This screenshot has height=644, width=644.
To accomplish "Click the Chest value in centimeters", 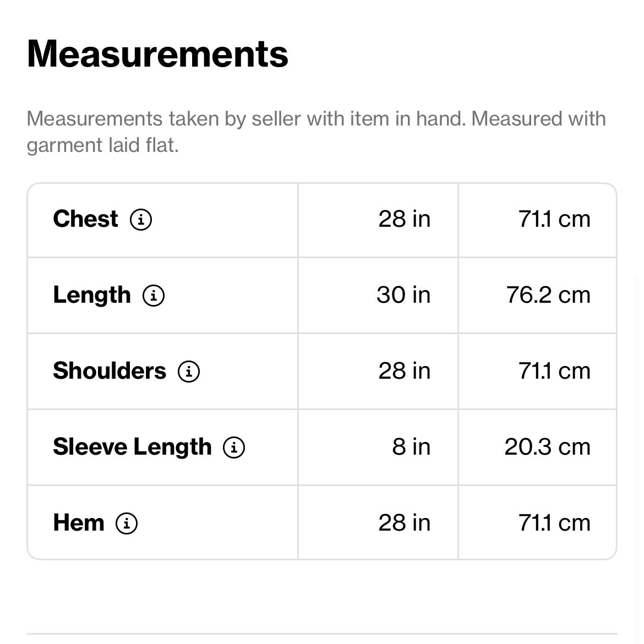I will [554, 219].
